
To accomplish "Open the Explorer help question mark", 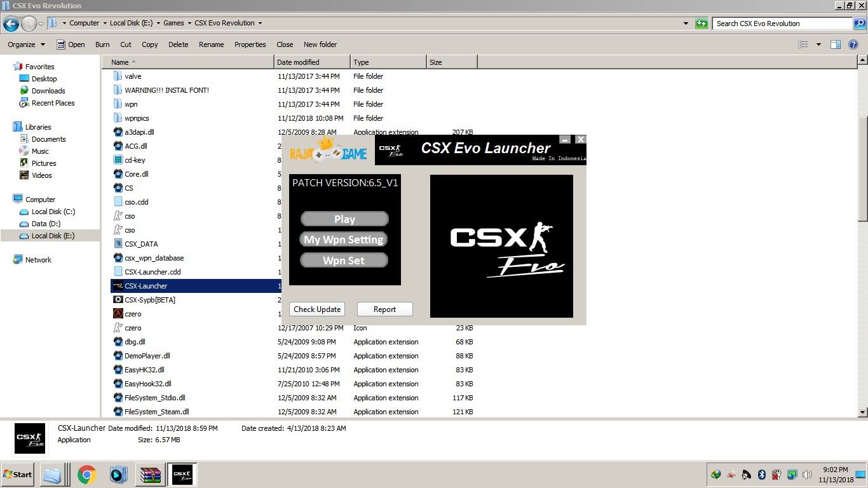I will point(853,44).
